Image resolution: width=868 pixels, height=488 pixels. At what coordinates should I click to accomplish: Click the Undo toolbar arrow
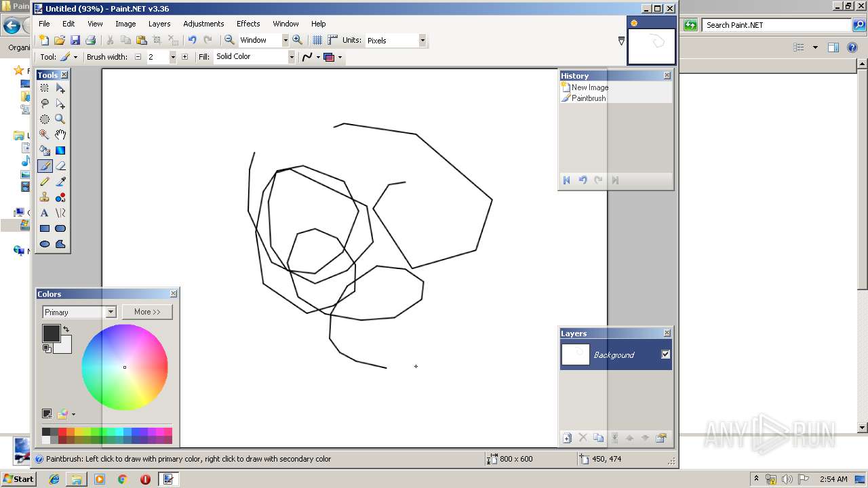[x=193, y=40]
